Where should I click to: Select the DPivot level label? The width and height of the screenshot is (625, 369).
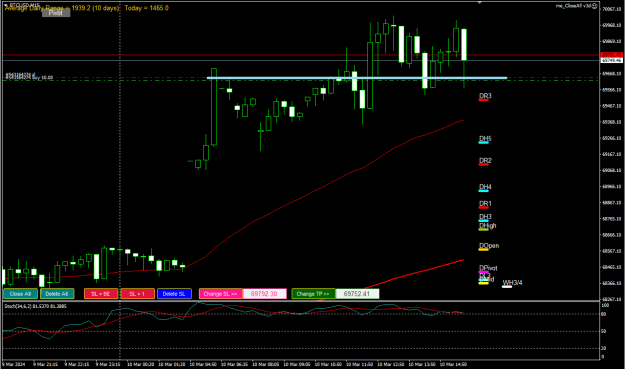click(x=488, y=268)
